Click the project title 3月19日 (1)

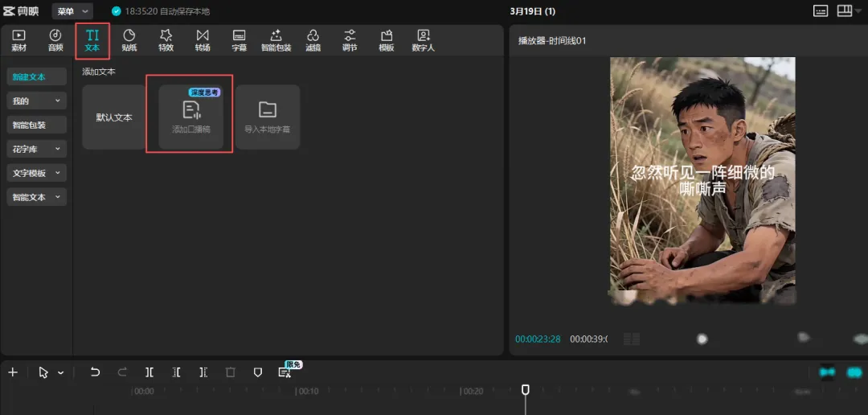pyautogui.click(x=533, y=11)
